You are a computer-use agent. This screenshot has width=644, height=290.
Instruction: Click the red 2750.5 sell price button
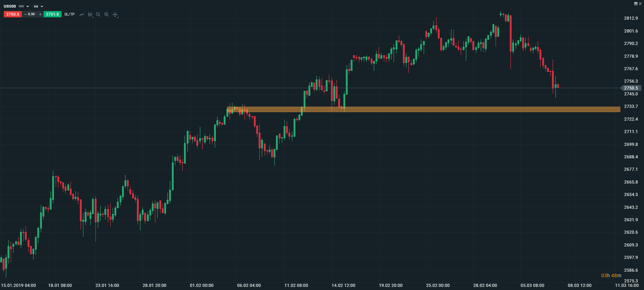coord(13,14)
